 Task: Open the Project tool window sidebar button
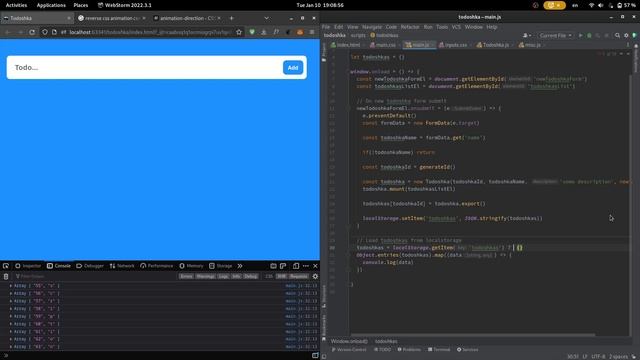tap(324, 53)
